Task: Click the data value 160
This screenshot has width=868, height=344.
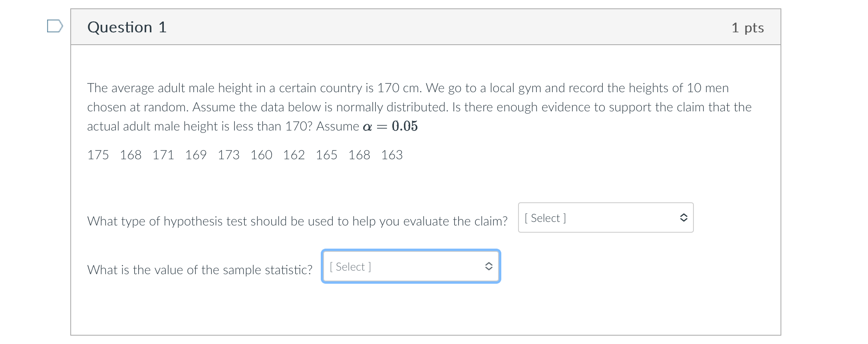Action: [261, 155]
